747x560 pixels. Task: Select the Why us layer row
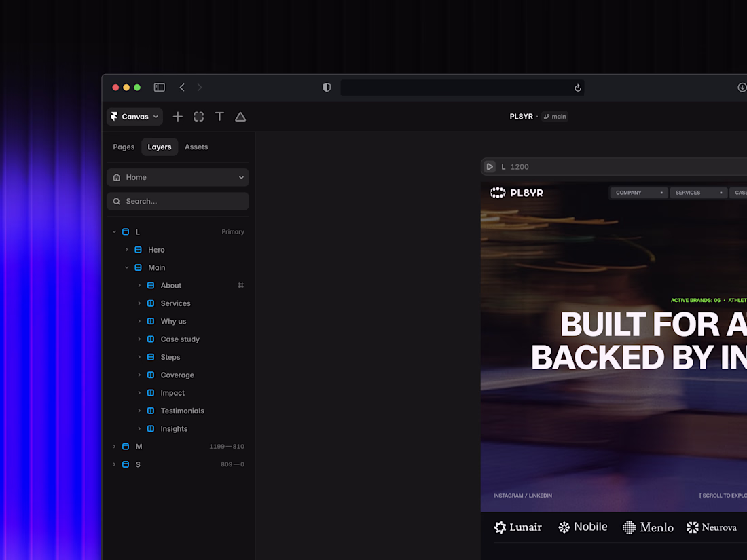(178, 322)
